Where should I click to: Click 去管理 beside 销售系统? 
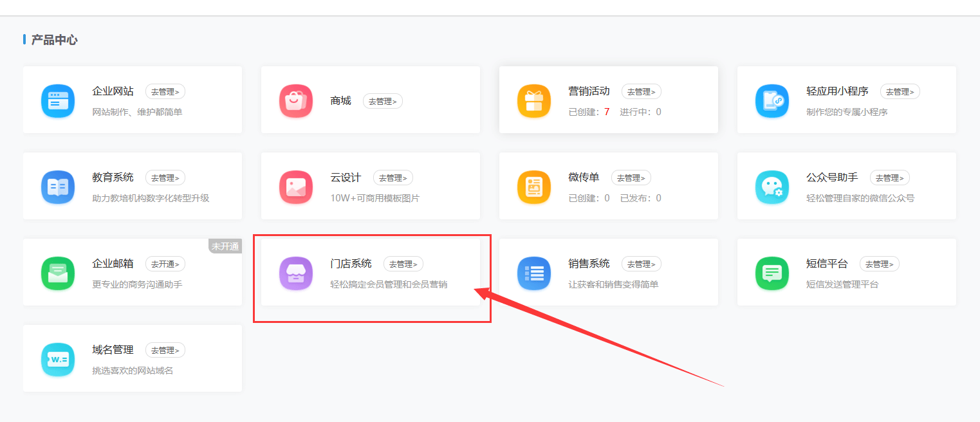[x=642, y=264]
